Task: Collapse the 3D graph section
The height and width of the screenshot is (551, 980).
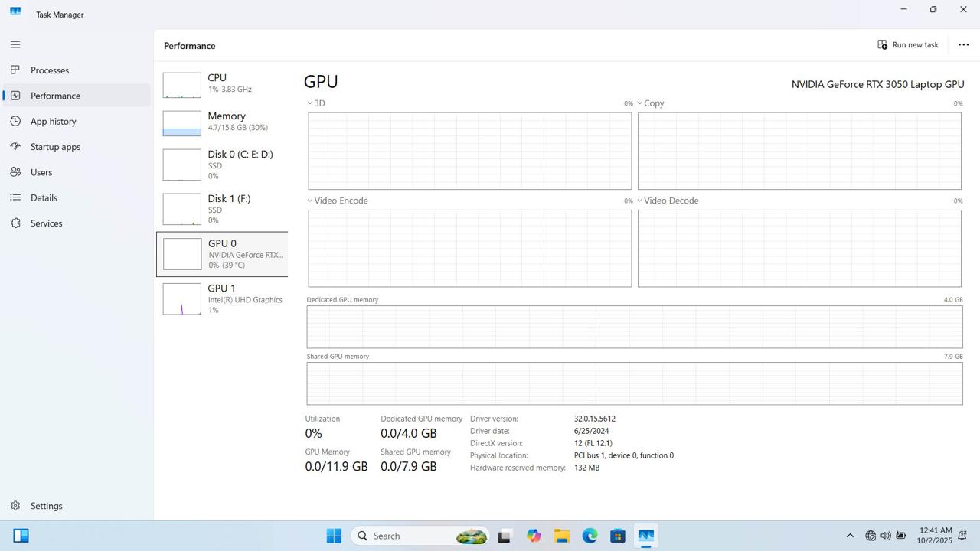Action: [x=310, y=103]
